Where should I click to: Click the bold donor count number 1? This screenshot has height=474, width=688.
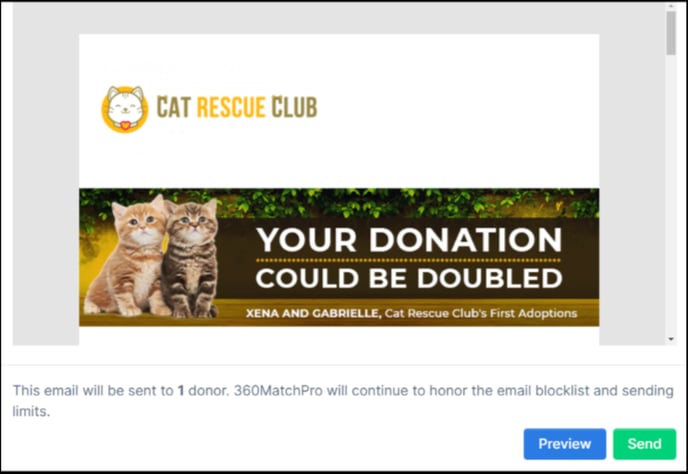pyautogui.click(x=180, y=390)
